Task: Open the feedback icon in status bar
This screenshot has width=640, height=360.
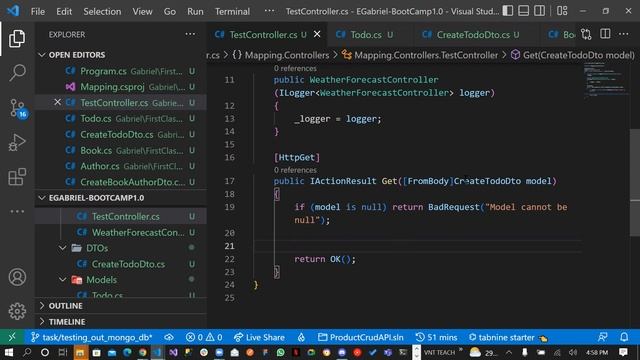Action: [x=602, y=338]
